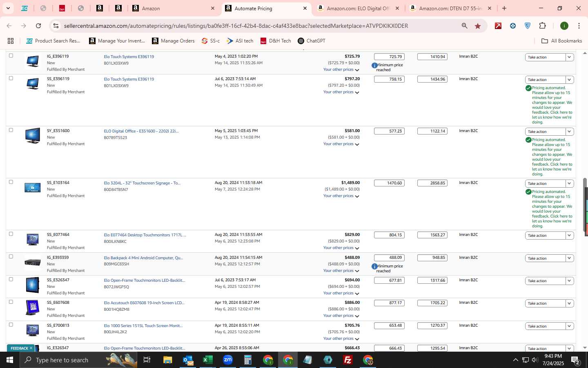
Task: Switch to Amazon.com DTEN D7 tab
Action: click(451, 8)
